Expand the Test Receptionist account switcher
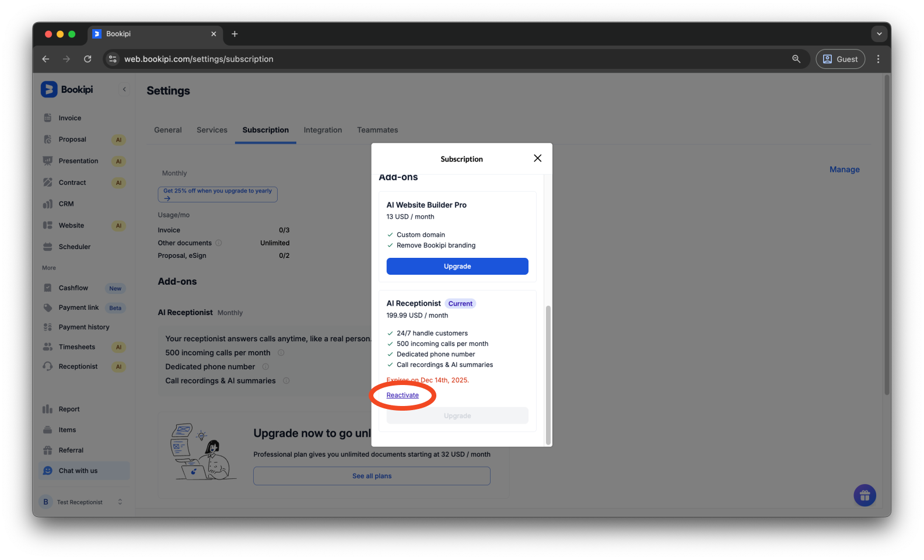924x560 pixels. pos(120,502)
